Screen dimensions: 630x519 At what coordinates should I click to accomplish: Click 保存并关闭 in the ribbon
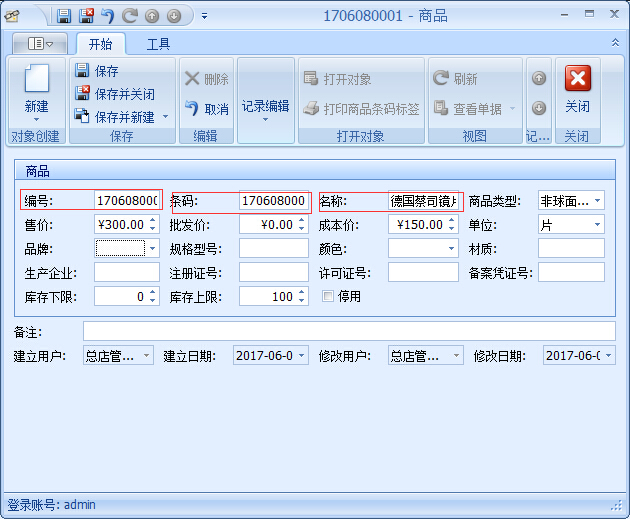tap(115, 94)
